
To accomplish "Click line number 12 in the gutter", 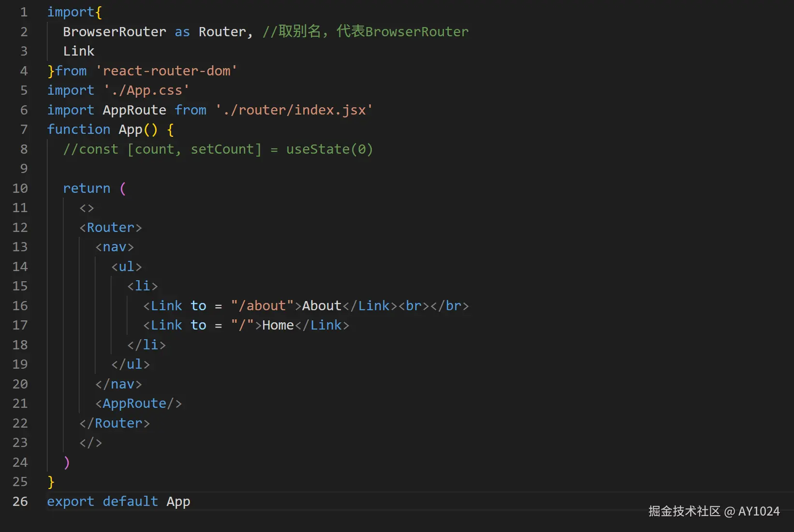I will (x=20, y=228).
